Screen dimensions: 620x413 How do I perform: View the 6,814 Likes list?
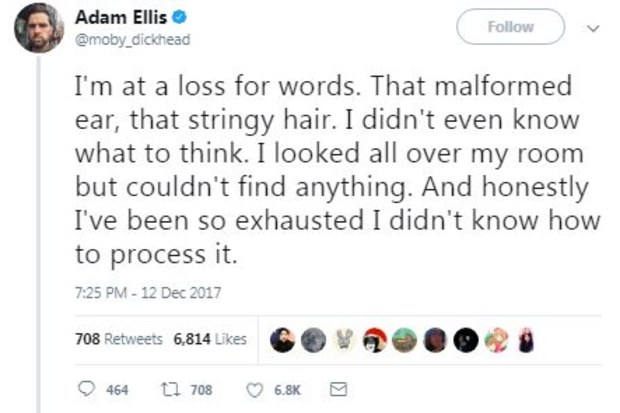[210, 339]
